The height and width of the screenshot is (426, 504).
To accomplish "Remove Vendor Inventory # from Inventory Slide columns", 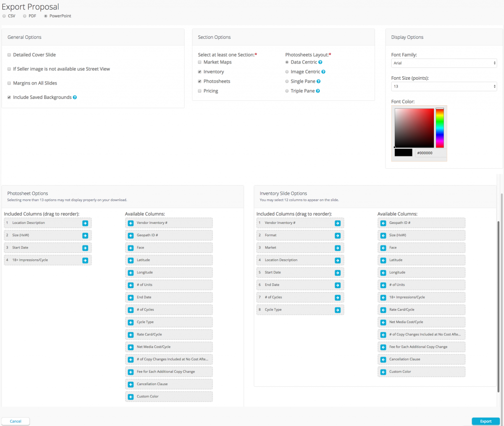I will 338,223.
